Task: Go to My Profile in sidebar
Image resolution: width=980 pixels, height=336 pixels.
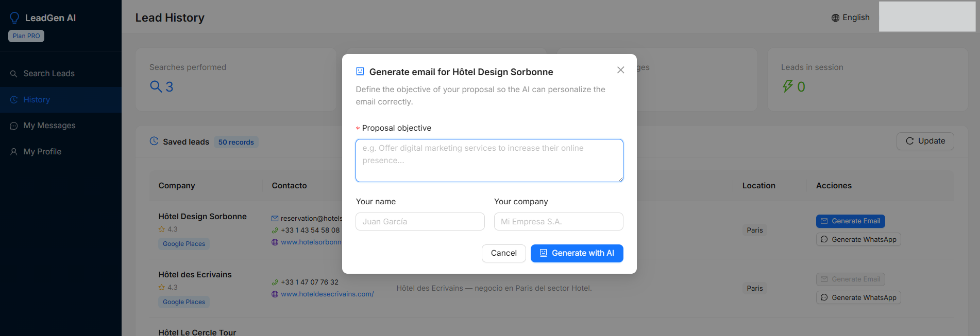Action: (61, 152)
